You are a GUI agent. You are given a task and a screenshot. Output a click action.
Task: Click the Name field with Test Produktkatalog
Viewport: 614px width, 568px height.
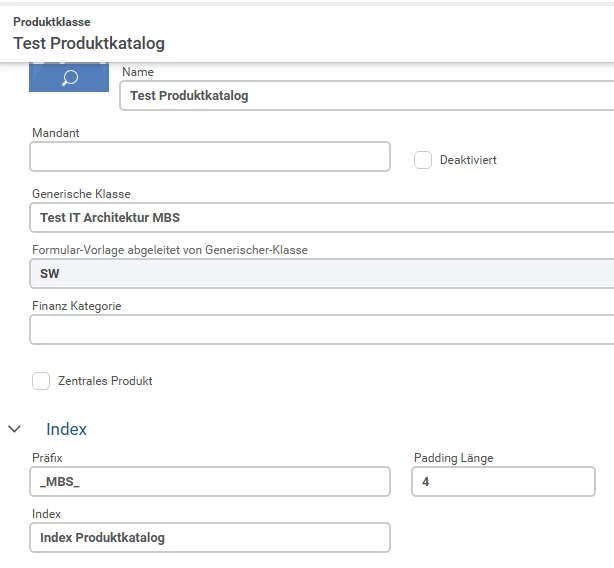tap(366, 96)
